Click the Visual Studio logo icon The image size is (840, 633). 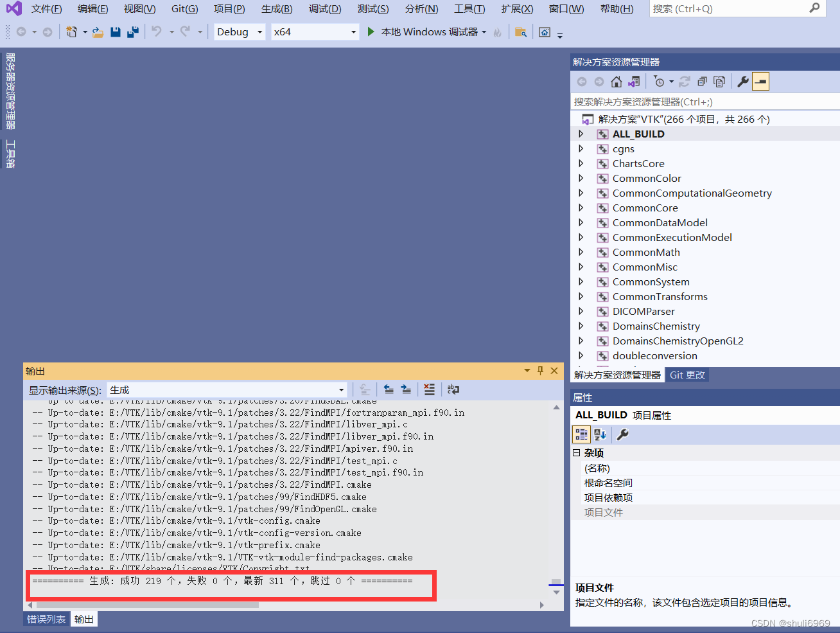[x=14, y=8]
